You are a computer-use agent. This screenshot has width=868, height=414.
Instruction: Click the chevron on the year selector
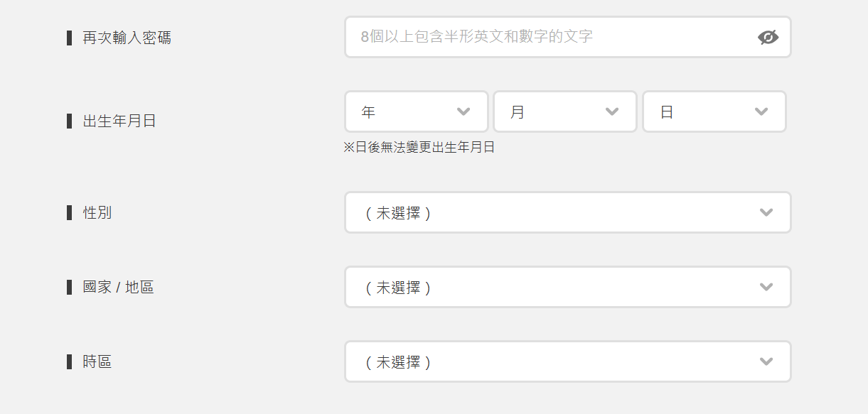[464, 111]
